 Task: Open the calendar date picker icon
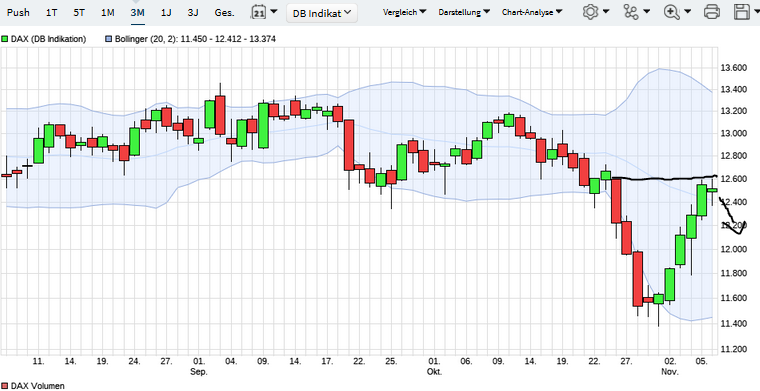click(x=259, y=12)
